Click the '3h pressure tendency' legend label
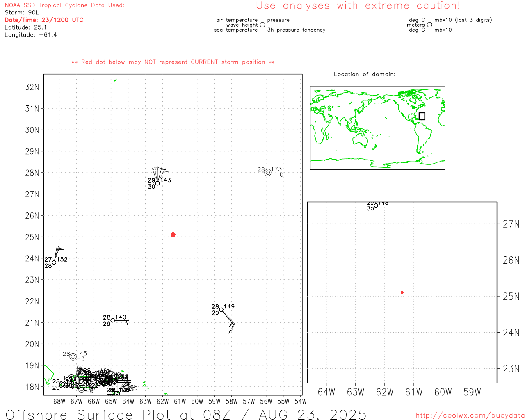 [x=296, y=30]
